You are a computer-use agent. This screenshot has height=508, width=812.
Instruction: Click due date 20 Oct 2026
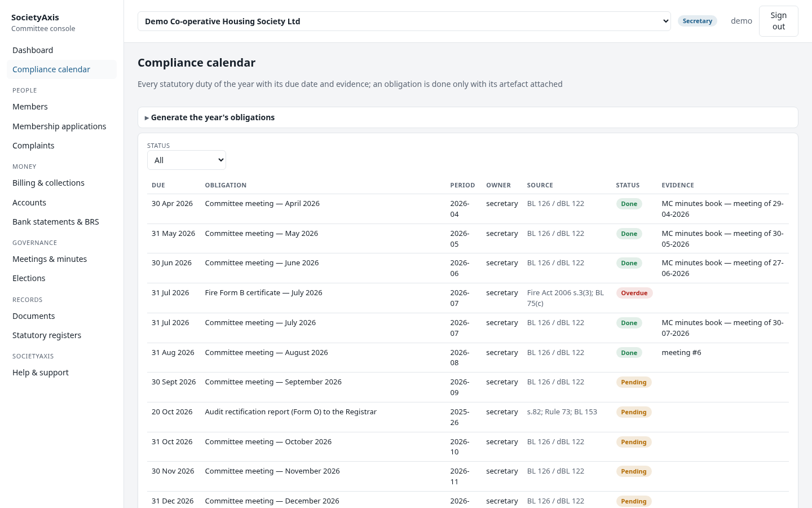click(172, 412)
